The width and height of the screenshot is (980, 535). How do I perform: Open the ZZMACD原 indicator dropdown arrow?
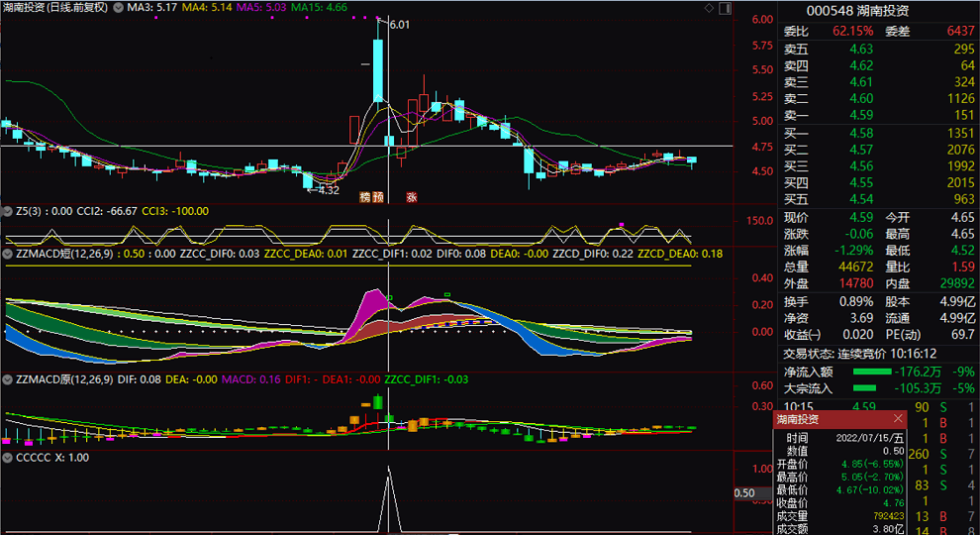pyautogui.click(x=8, y=379)
